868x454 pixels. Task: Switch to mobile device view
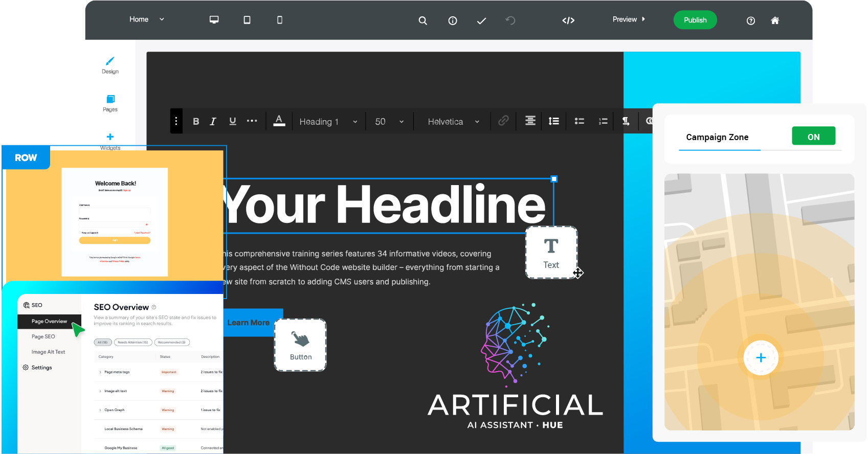[x=280, y=20]
